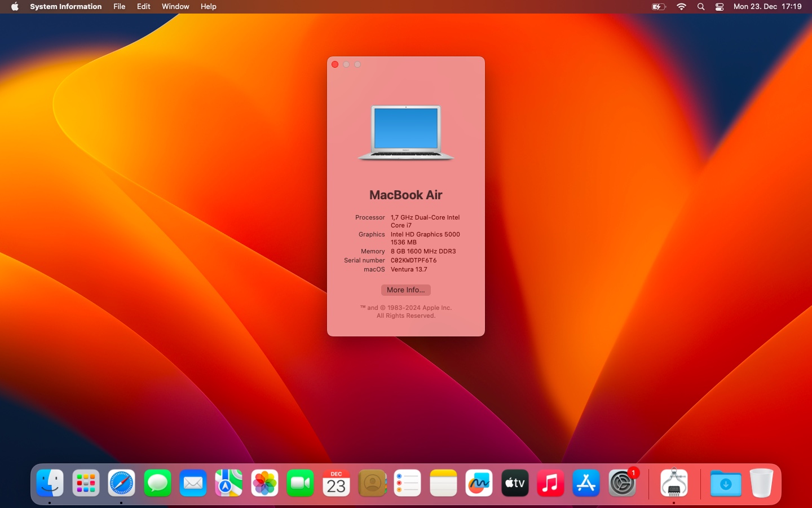812x508 pixels.
Task: Open Wi-Fi status menu
Action: (x=681, y=7)
